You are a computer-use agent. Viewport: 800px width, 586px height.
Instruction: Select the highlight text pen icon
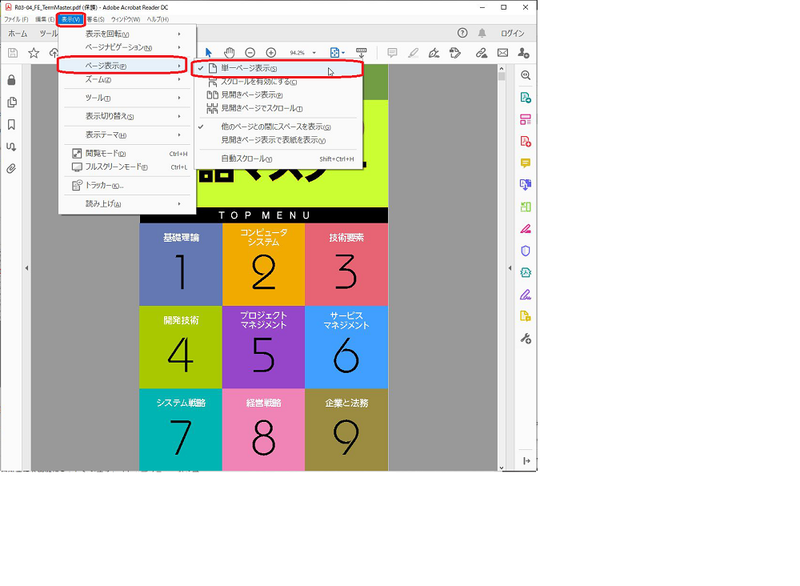[413, 53]
